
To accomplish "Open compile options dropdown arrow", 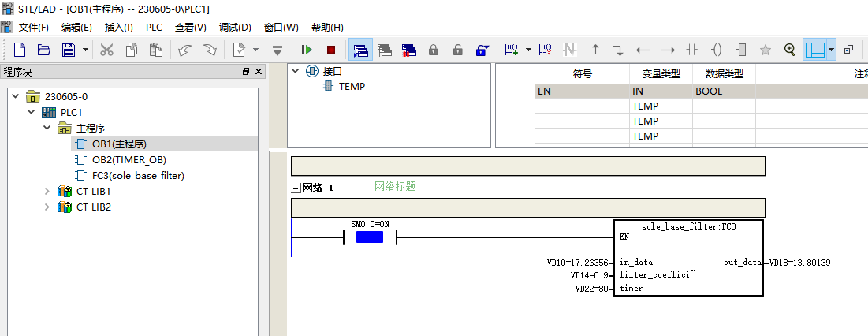I will [x=255, y=50].
